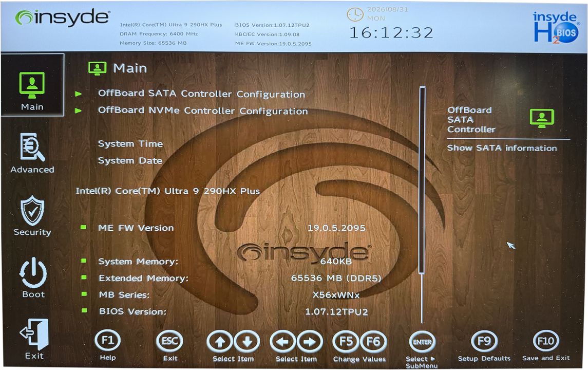Click the F9 Setup Defaults icon

coord(484,341)
